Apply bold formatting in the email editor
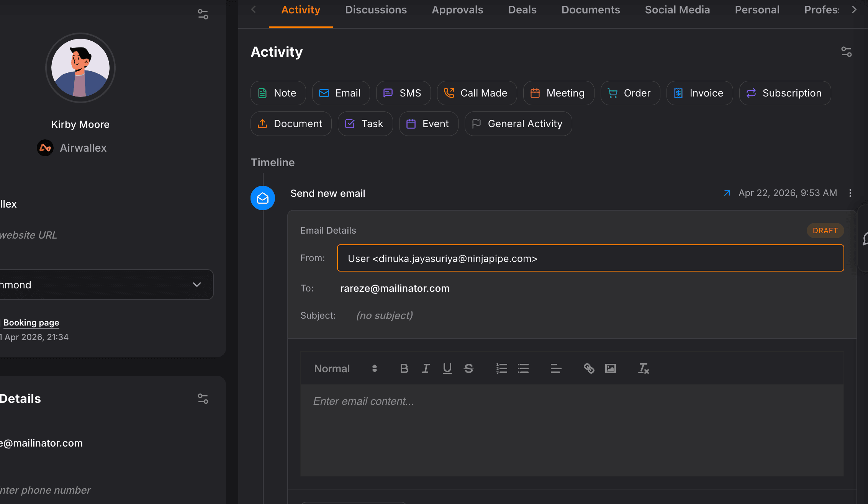 [404, 368]
